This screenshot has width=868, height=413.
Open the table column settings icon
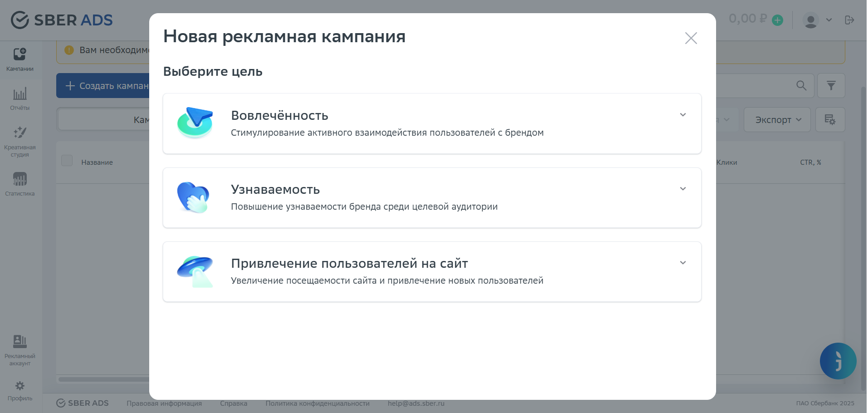click(830, 119)
